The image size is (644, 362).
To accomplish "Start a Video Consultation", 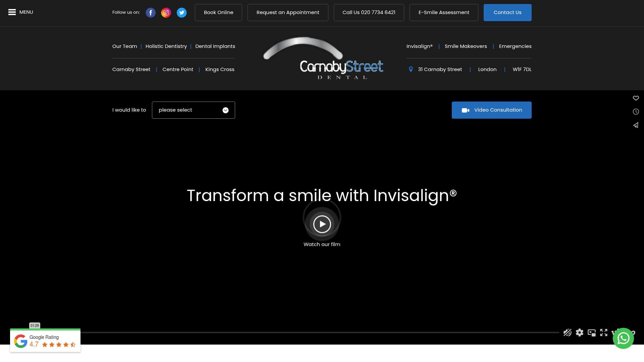I will point(492,110).
